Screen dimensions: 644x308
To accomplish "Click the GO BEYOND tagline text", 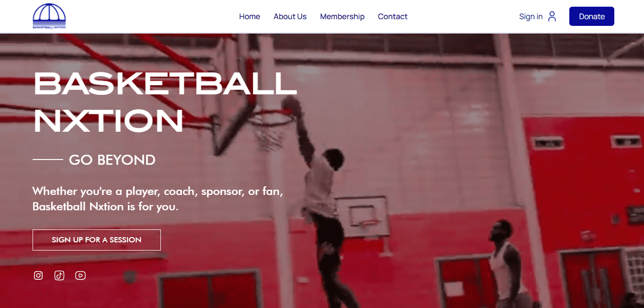I will click(x=112, y=160).
